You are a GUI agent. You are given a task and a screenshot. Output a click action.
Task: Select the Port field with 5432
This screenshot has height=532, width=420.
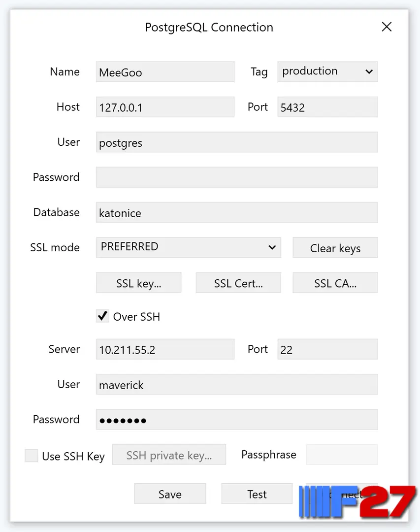[x=327, y=107]
